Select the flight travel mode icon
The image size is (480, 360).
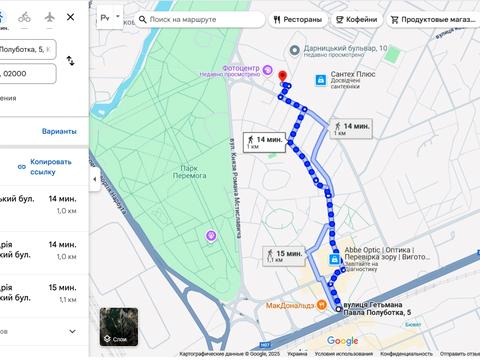pyautogui.click(x=50, y=17)
